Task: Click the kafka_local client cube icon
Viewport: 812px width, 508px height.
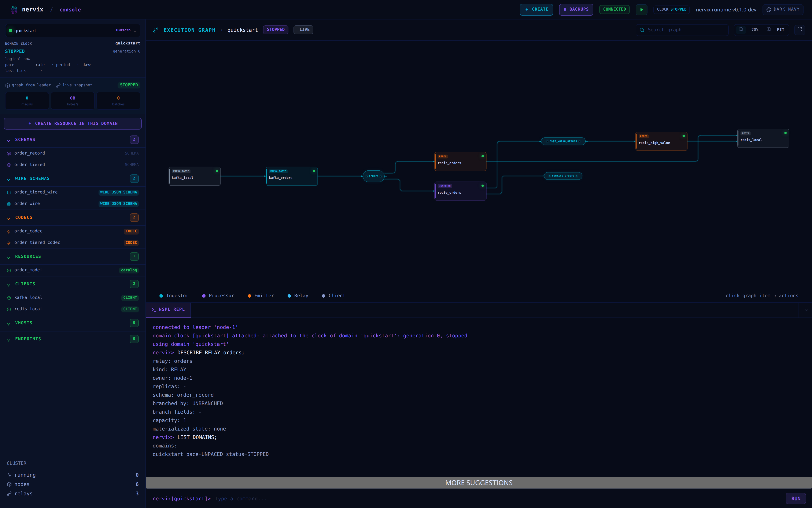Action: [x=9, y=298]
